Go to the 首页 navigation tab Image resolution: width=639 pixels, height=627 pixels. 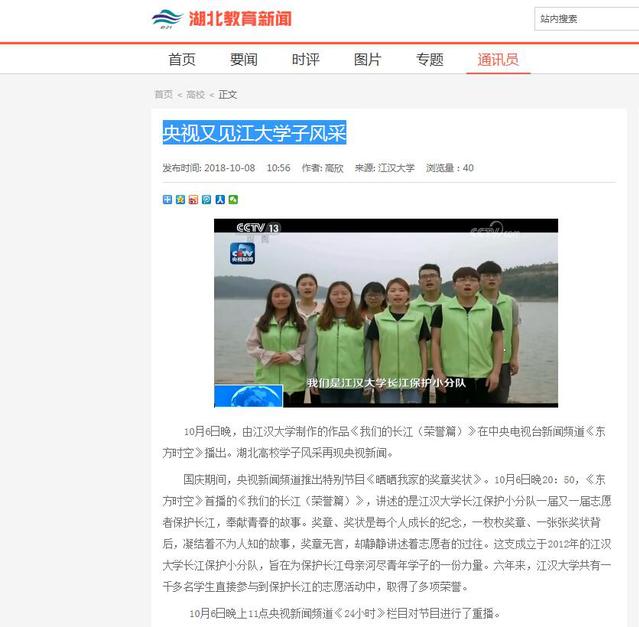click(182, 59)
